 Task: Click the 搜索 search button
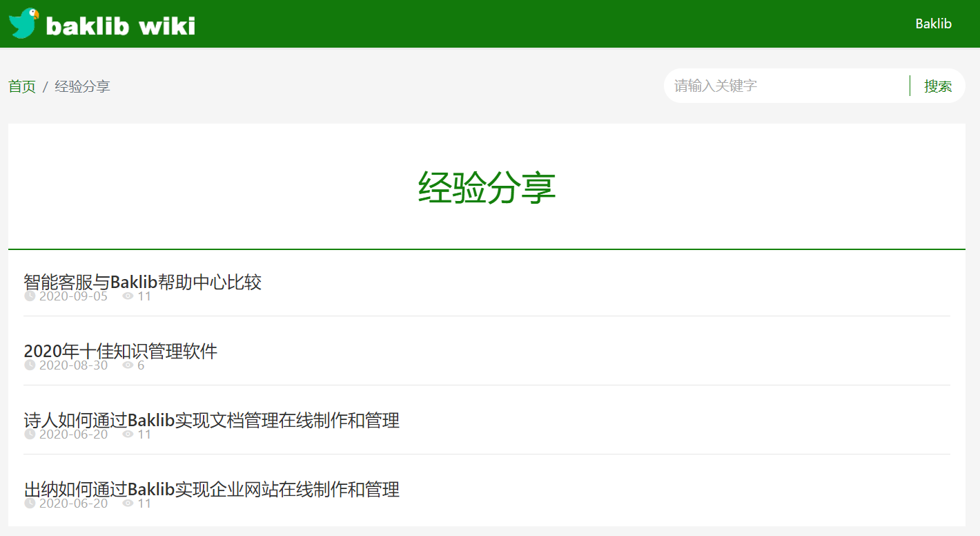pyautogui.click(x=938, y=86)
